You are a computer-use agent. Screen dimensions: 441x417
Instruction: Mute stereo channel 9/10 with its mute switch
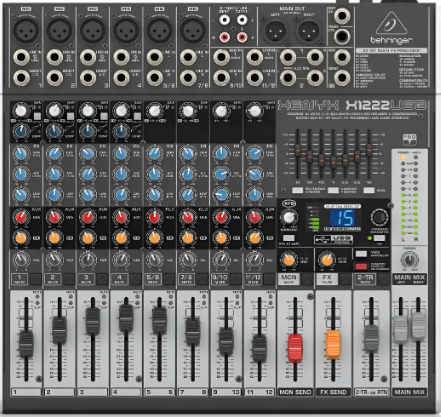(236, 279)
